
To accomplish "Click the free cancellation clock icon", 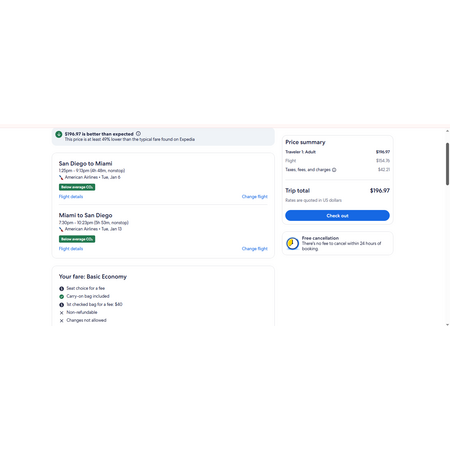I will (293, 243).
